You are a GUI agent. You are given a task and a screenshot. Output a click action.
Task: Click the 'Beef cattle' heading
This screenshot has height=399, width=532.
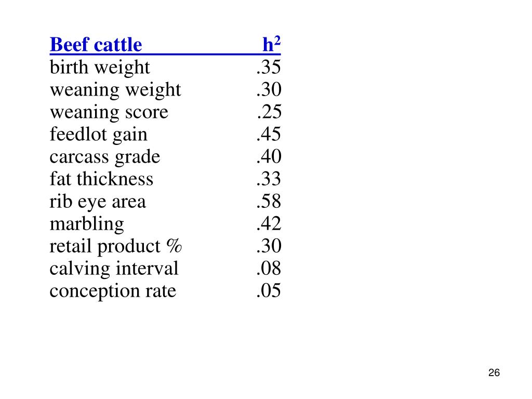click(x=96, y=45)
